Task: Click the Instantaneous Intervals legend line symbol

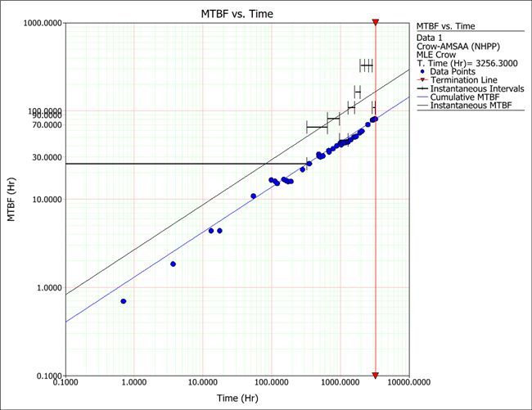Action: [x=422, y=88]
